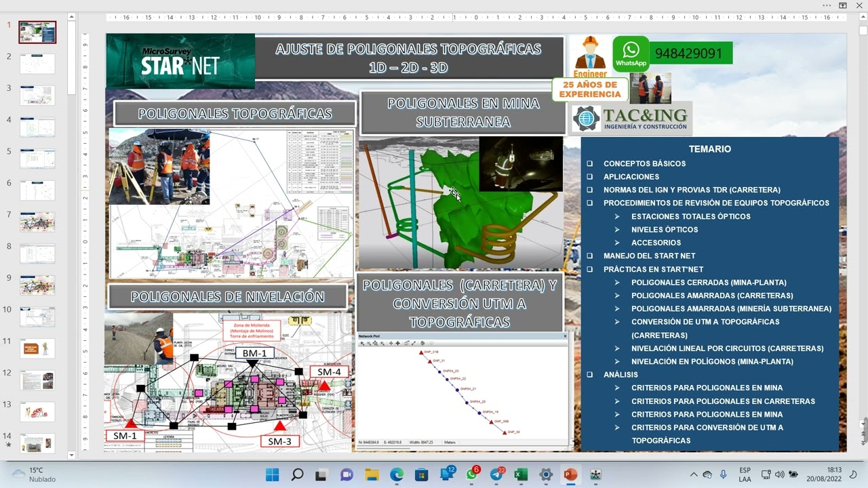Click 'POLIGONALES EN MINA SUBTERRANEA' heading

[463, 113]
